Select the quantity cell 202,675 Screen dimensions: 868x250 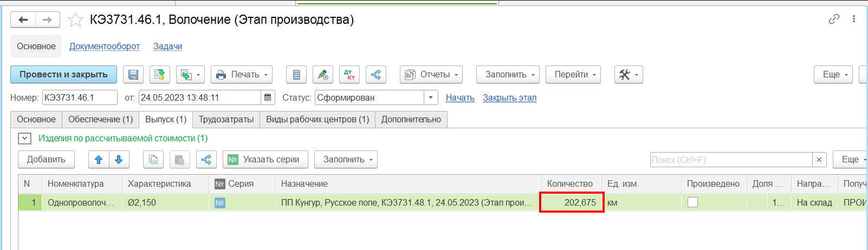pyautogui.click(x=572, y=203)
